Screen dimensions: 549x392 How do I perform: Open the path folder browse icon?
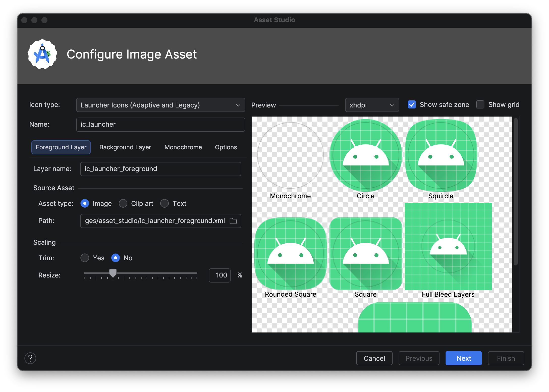233,221
